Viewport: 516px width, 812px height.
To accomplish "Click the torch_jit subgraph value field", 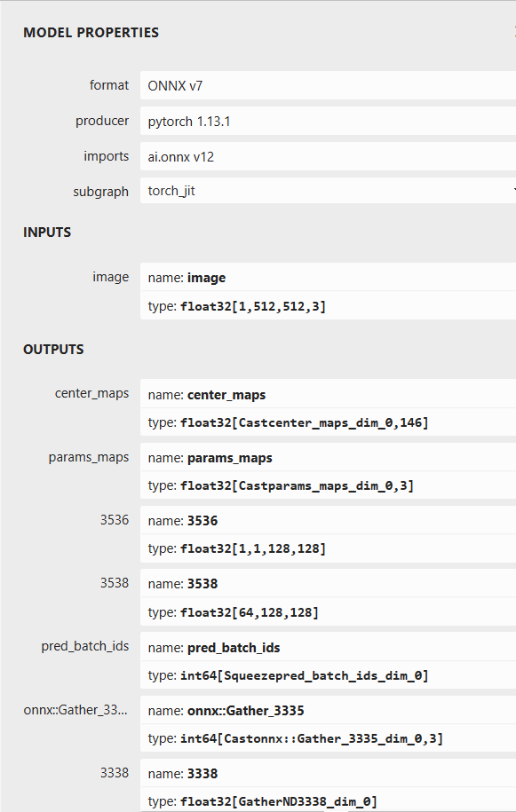I will click(266, 191).
